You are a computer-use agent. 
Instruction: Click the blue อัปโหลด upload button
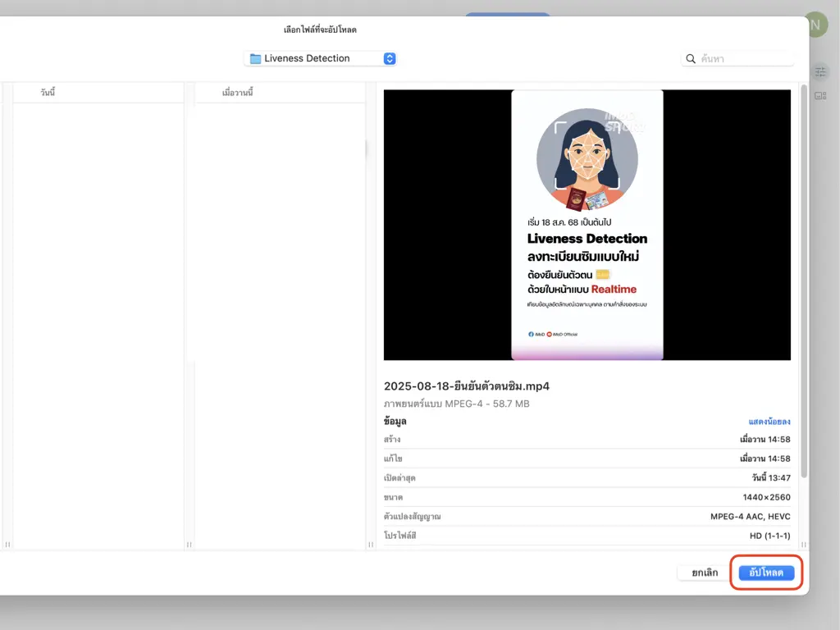pos(766,573)
